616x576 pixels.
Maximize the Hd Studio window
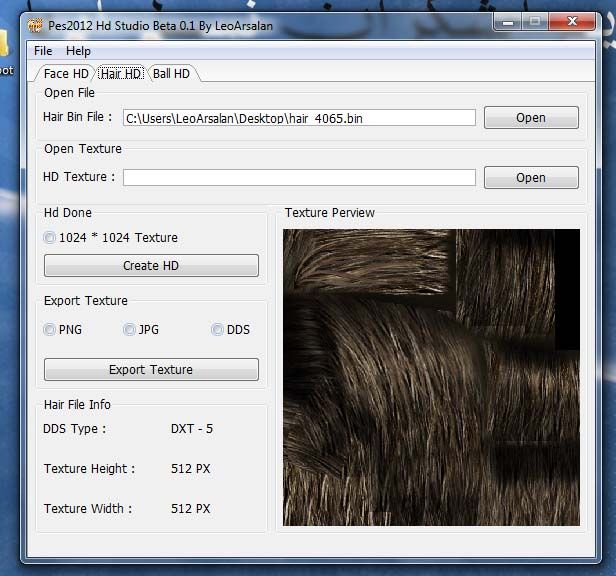[x=535, y=20]
